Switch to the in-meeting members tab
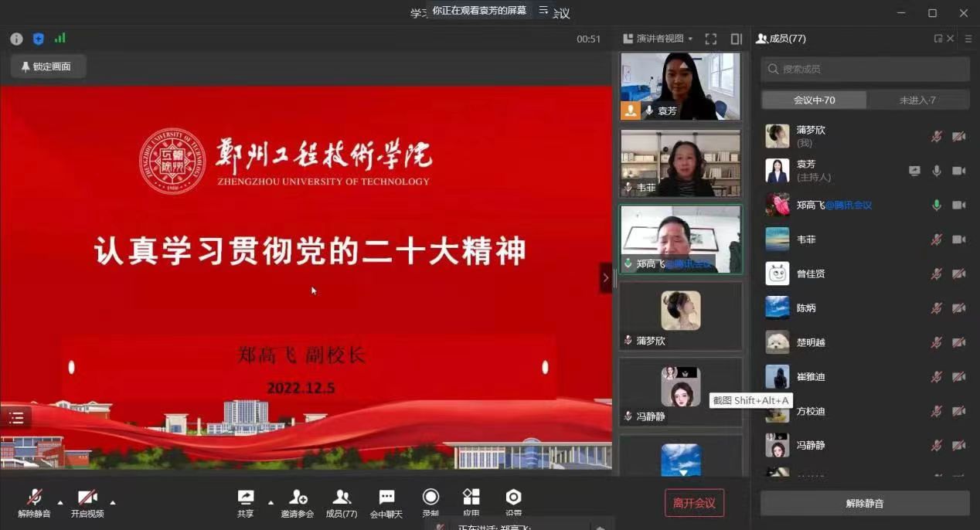 814,100
